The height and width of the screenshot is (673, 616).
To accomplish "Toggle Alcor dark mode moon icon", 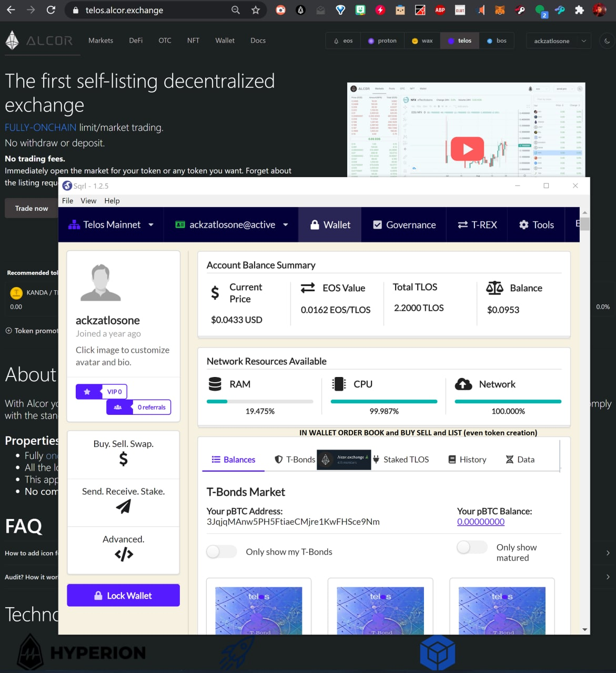I will tap(607, 40).
